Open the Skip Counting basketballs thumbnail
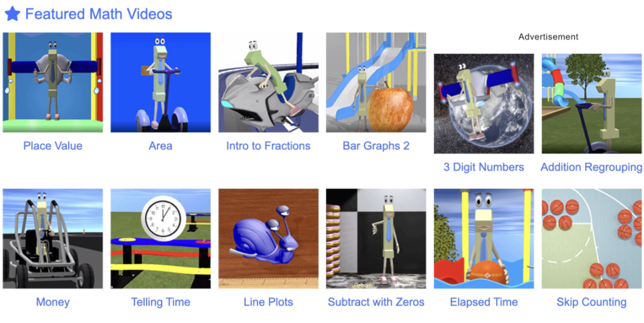Image resolution: width=644 pixels, height=323 pixels. [592, 239]
